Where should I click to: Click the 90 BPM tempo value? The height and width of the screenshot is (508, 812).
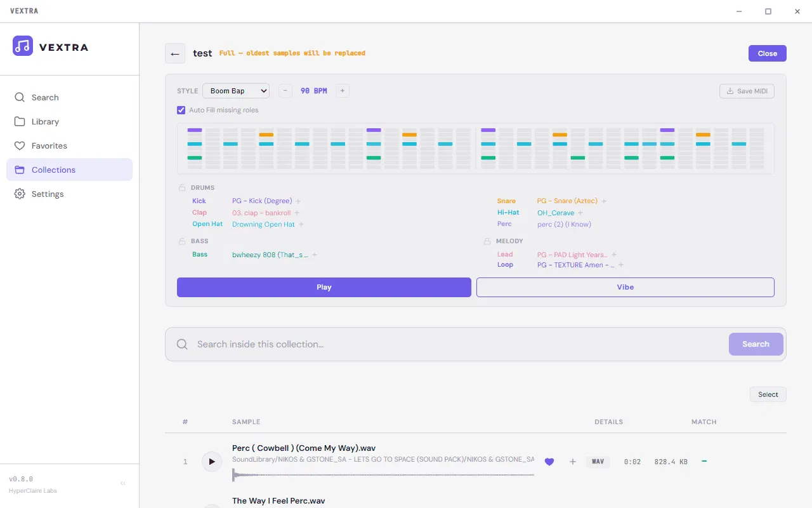pyautogui.click(x=314, y=91)
